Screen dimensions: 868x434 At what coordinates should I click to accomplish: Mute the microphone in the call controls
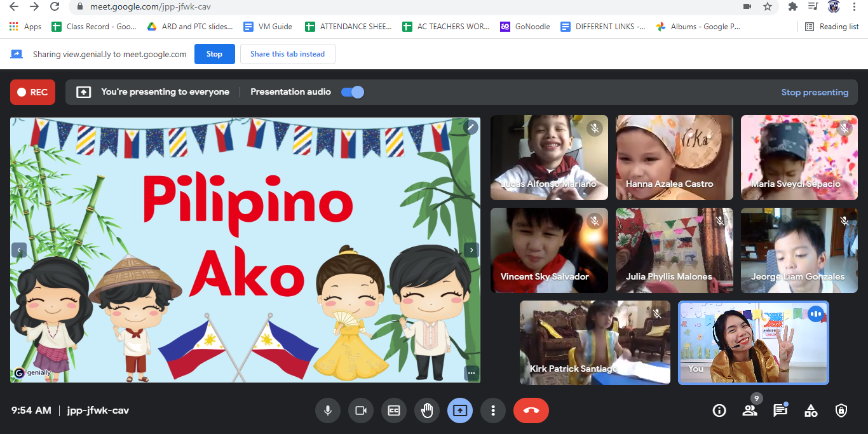coord(328,410)
